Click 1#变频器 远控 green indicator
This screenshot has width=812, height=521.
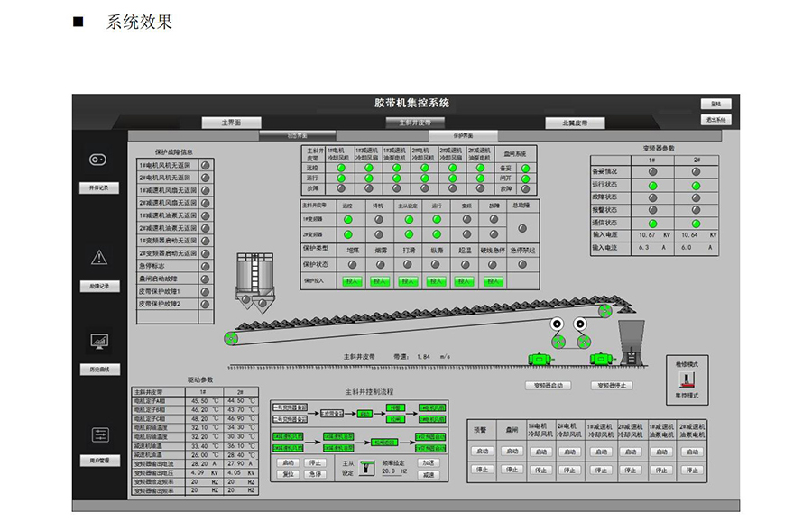(348, 219)
